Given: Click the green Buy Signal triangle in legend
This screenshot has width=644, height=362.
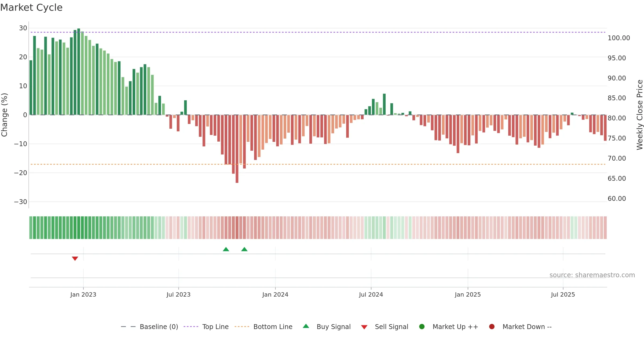Looking at the screenshot, I should [306, 326].
